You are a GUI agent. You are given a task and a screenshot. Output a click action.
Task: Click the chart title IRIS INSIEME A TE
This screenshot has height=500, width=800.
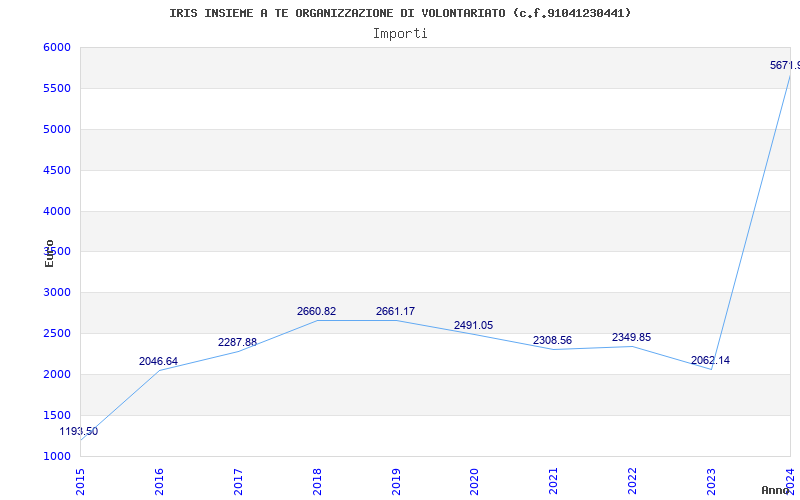pyautogui.click(x=400, y=13)
